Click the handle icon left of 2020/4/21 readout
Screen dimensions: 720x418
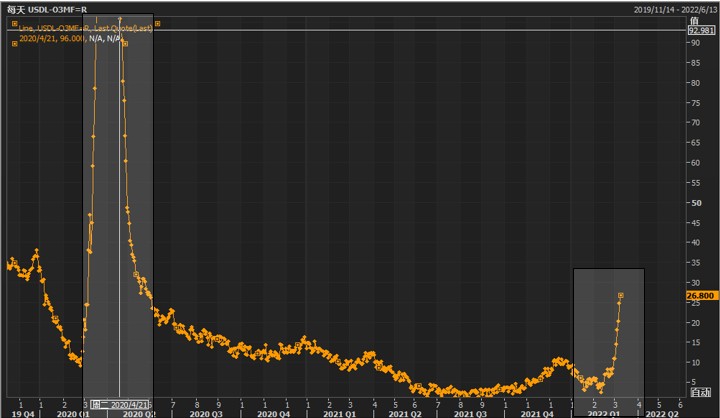coord(14,43)
